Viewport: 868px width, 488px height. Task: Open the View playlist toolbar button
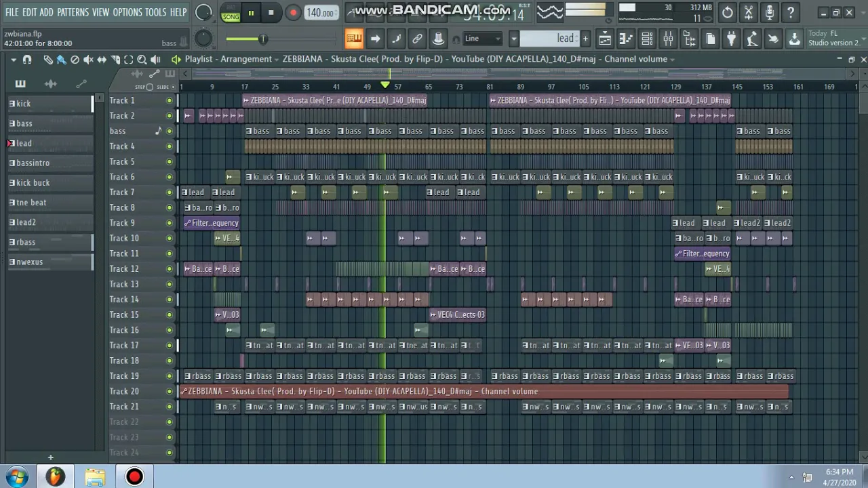pos(354,39)
